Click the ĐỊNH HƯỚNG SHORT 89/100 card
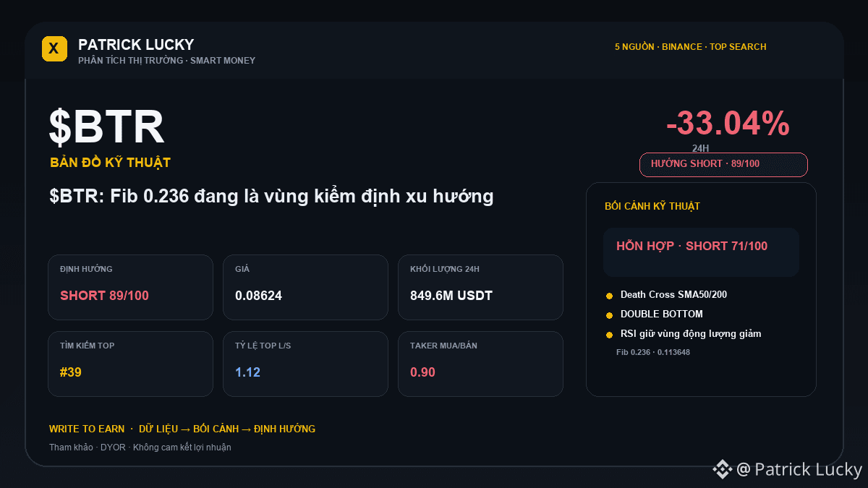Viewport: 868px width, 488px height. 130,287
